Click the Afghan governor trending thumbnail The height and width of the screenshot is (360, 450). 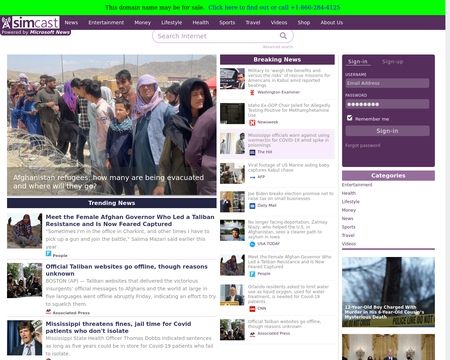pos(25,231)
